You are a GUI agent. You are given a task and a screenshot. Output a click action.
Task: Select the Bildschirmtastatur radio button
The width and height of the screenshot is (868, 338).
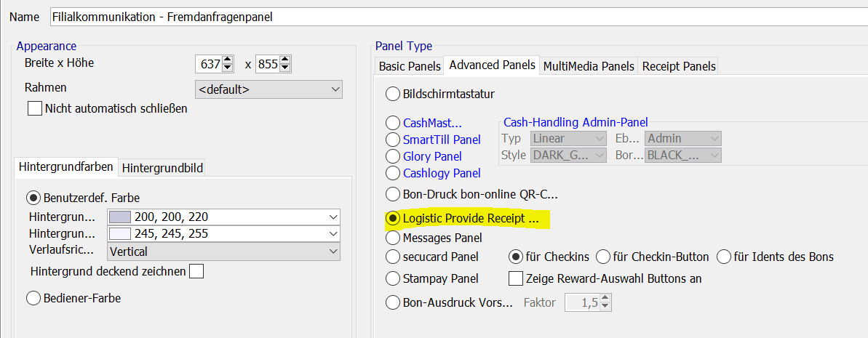[392, 94]
